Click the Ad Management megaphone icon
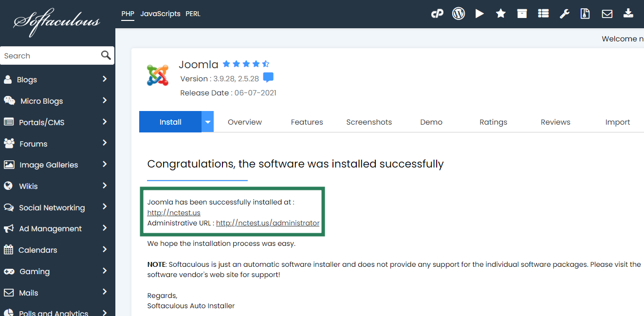The image size is (644, 316). coord(9,228)
